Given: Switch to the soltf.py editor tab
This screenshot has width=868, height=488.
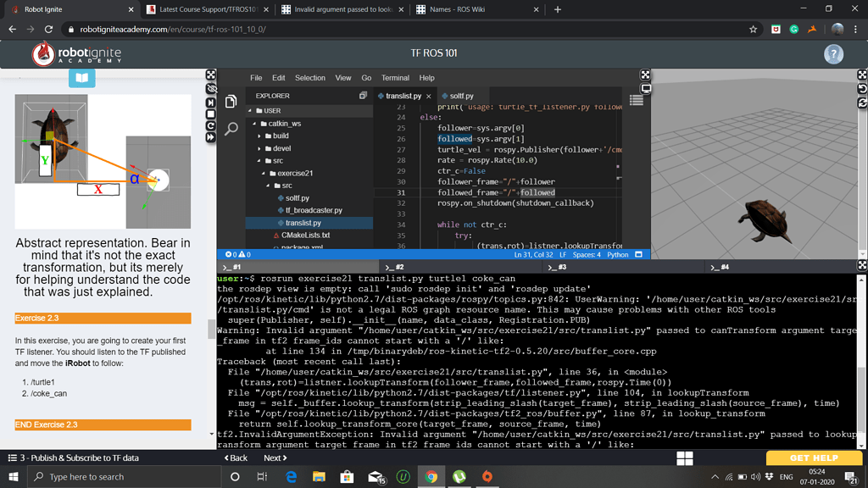Looking at the screenshot, I should pos(461,96).
